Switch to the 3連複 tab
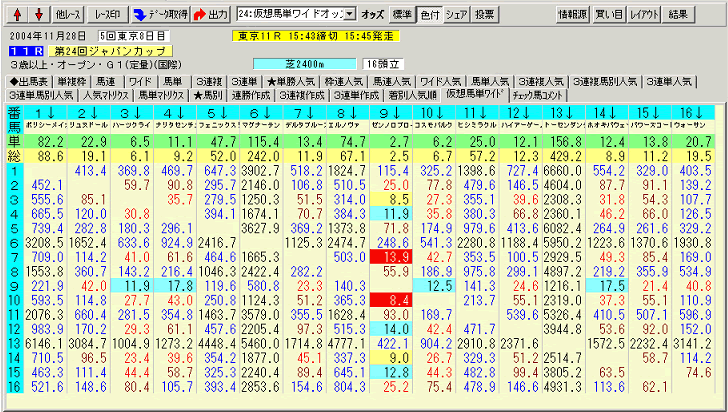The height and width of the screenshot is (412, 728). (x=209, y=82)
